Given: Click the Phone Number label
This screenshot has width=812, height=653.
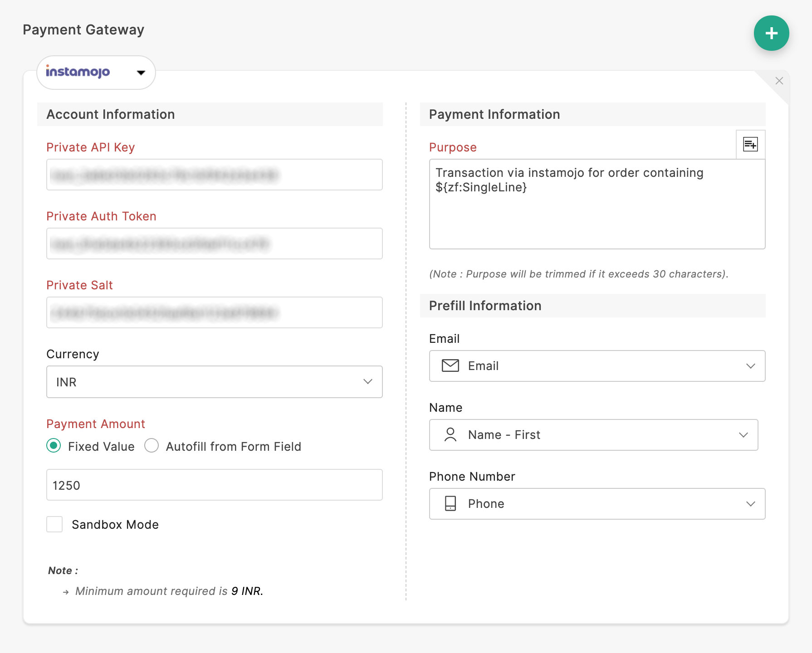Looking at the screenshot, I should tap(472, 477).
